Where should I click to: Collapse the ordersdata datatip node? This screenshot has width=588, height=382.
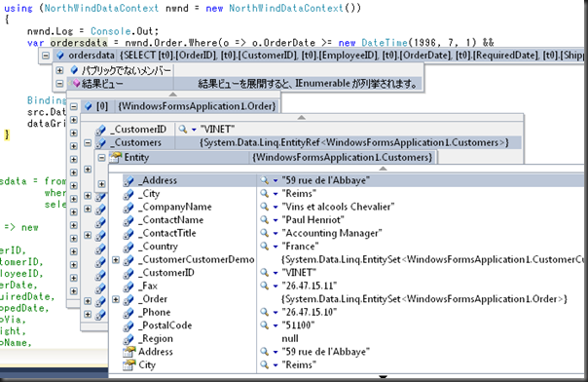pyautogui.click(x=46, y=56)
